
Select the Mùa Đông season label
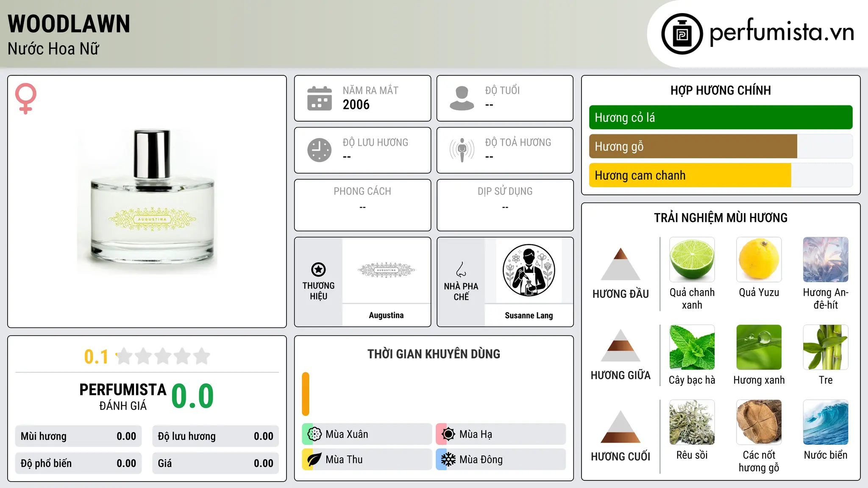point(481,460)
